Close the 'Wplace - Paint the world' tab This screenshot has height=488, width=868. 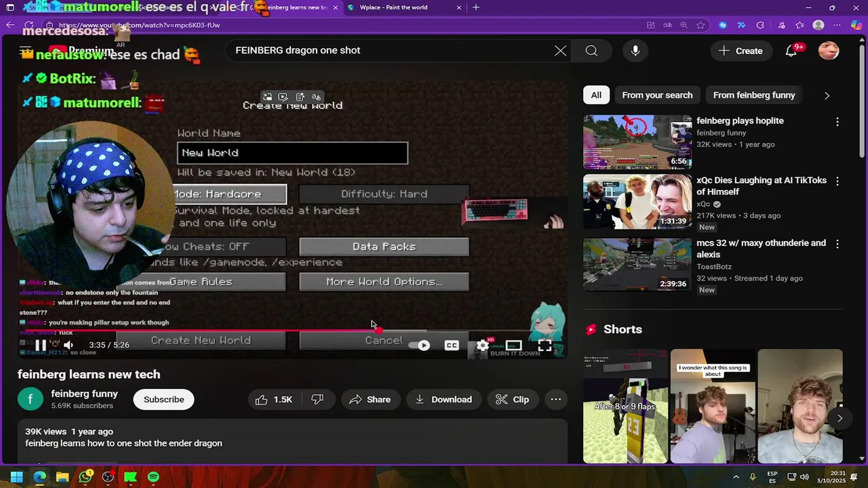pyautogui.click(x=459, y=7)
